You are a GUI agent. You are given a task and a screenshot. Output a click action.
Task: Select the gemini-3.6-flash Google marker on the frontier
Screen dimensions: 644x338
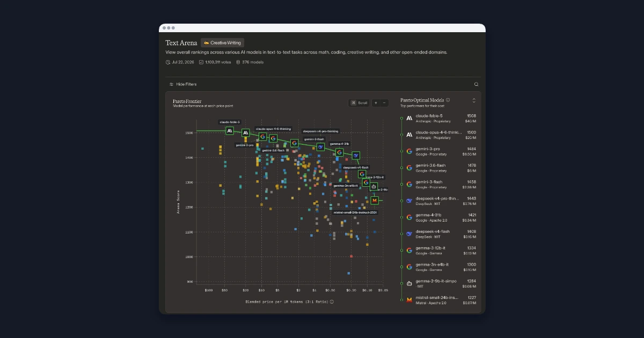tap(273, 138)
